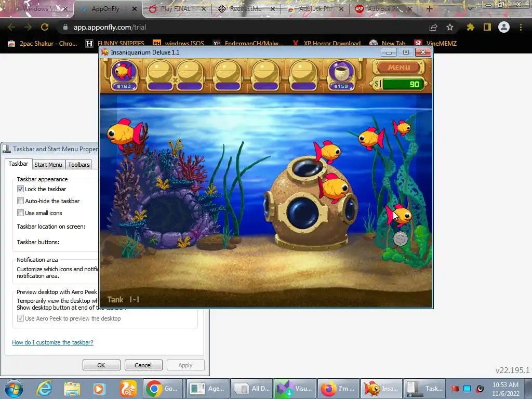The image size is (532, 399).
Task: Click the red flag tray icon
Action: coord(455,389)
